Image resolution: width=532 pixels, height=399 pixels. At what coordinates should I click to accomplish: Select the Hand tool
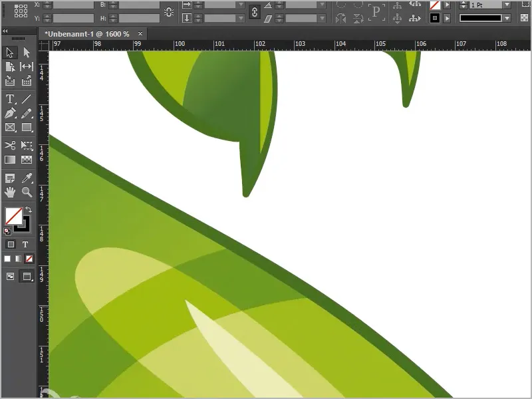(10, 192)
